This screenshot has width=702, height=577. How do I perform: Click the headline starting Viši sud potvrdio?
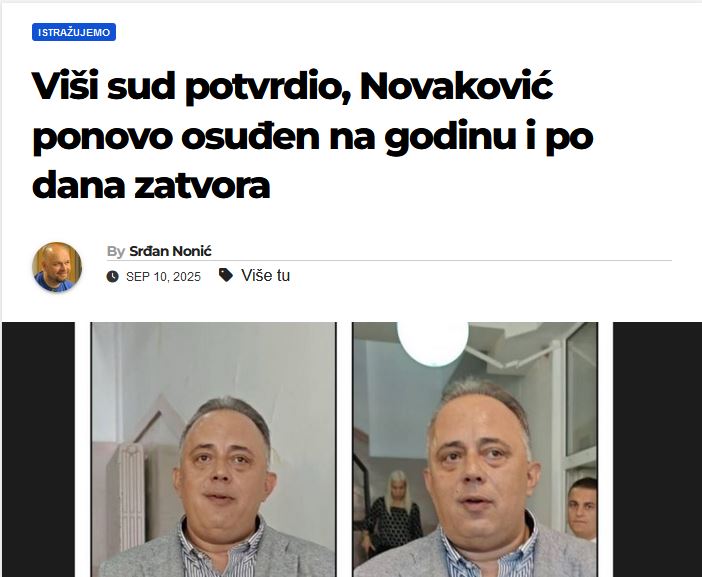pos(312,136)
